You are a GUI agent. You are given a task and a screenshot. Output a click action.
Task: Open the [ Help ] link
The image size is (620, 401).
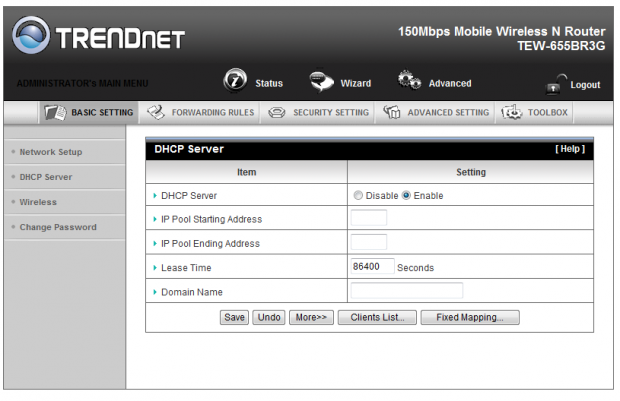point(570,149)
